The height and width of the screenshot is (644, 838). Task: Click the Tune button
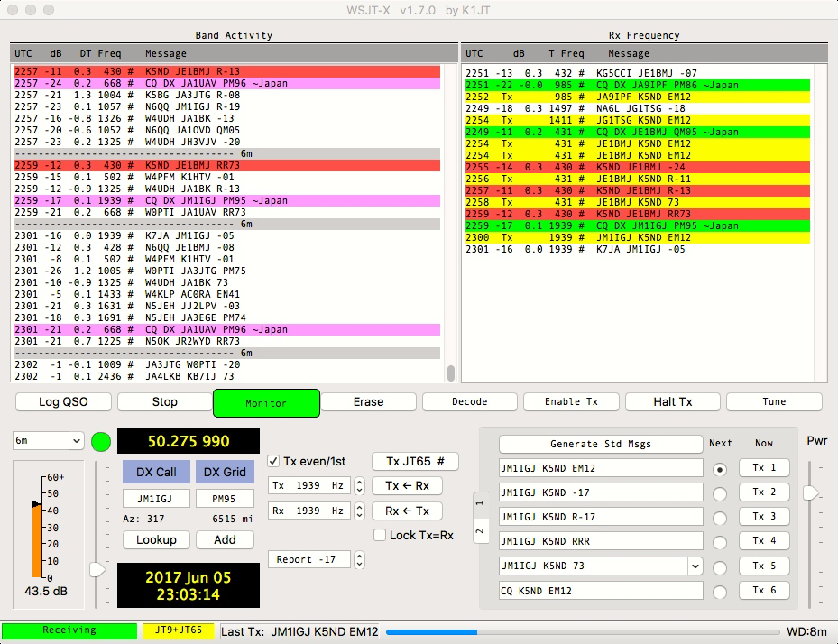click(x=774, y=402)
